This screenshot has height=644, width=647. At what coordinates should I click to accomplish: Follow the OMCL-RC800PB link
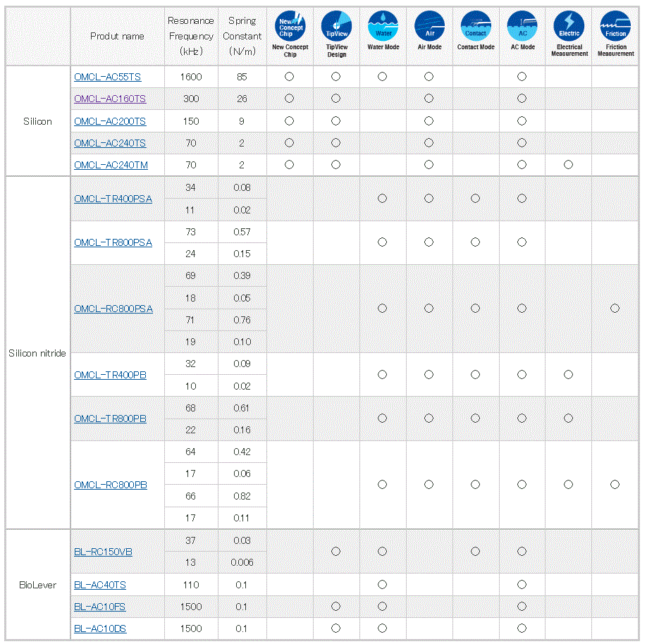tap(111, 485)
